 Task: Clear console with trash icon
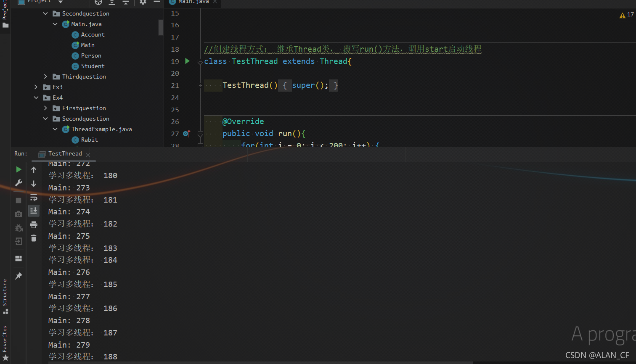(34, 238)
